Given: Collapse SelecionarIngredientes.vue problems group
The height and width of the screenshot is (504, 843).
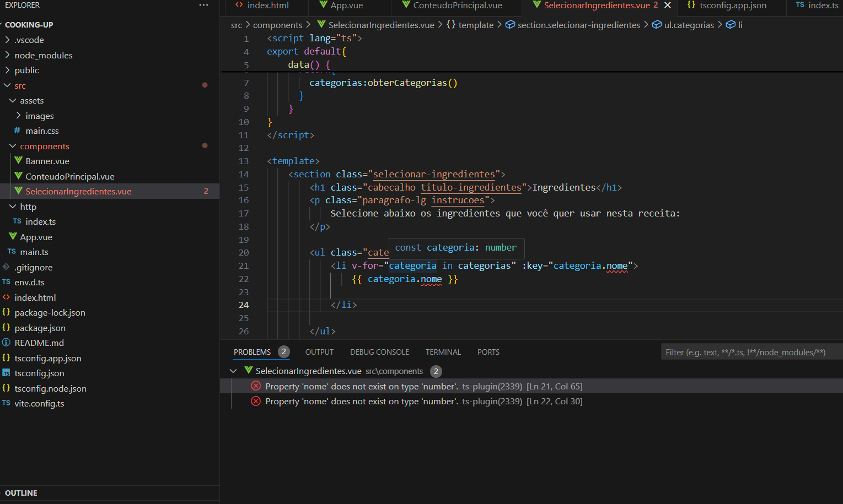Looking at the screenshot, I should pyautogui.click(x=233, y=371).
